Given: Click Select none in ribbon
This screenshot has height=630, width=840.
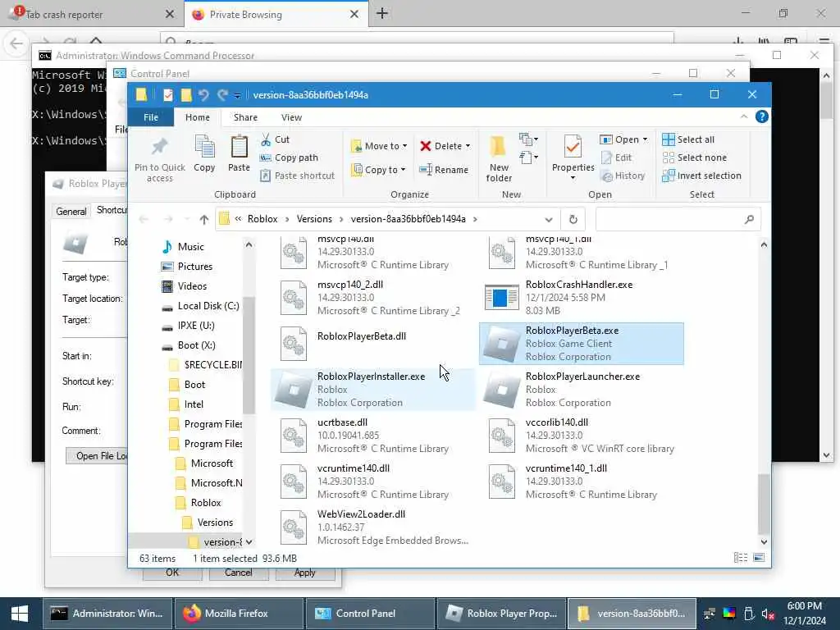Looking at the screenshot, I should (x=694, y=157).
